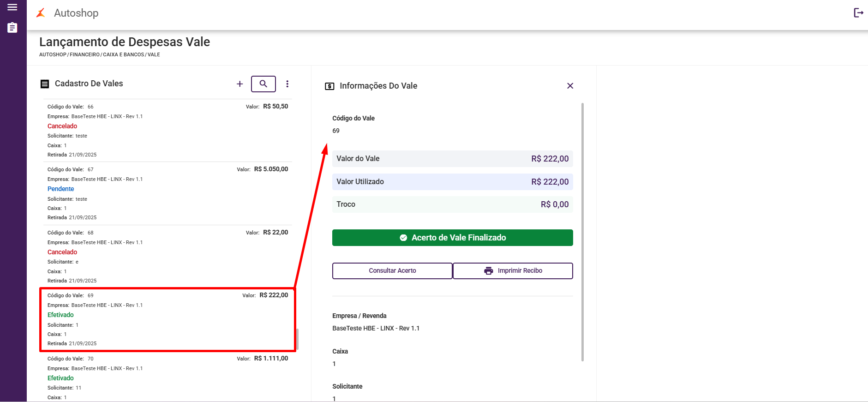Click the clipboard icon in sidebar
The width and height of the screenshot is (868, 402).
12,28
